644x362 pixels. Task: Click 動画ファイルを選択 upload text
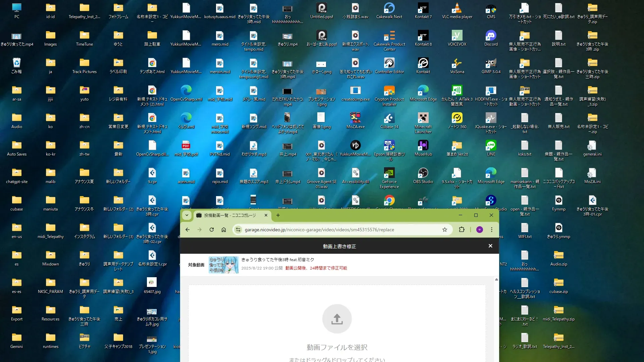[x=337, y=347]
